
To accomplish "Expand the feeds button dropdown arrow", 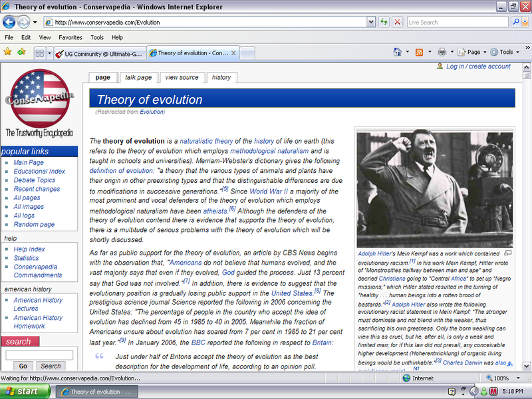I will [x=430, y=52].
